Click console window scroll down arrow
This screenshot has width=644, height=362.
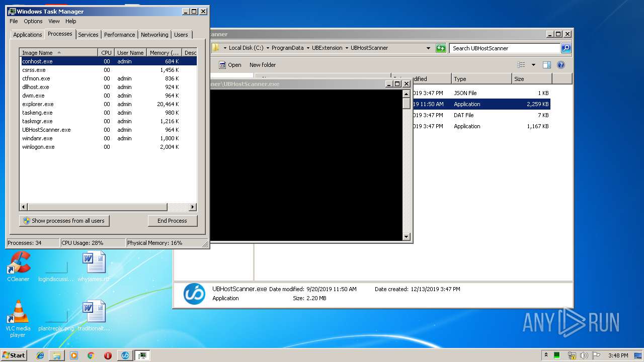pyautogui.click(x=407, y=236)
